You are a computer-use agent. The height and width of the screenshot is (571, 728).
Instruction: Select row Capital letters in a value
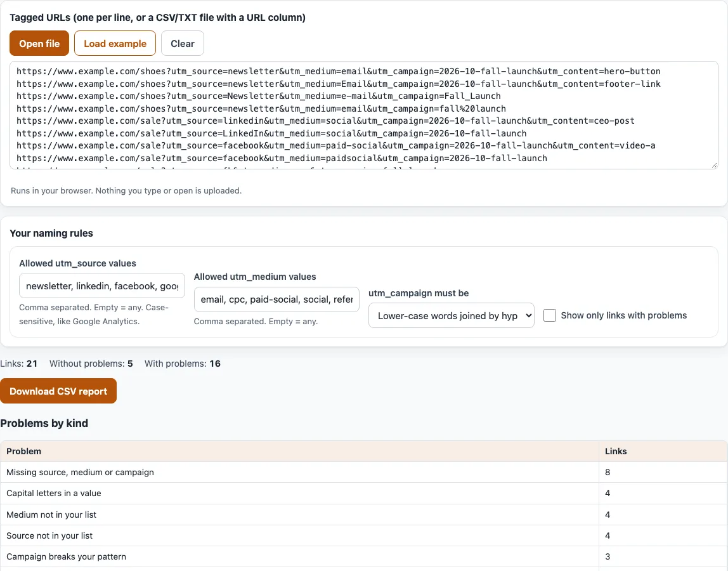pos(363,493)
